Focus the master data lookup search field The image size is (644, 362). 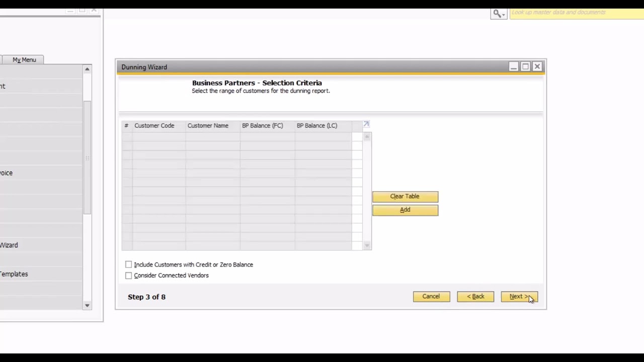click(577, 13)
